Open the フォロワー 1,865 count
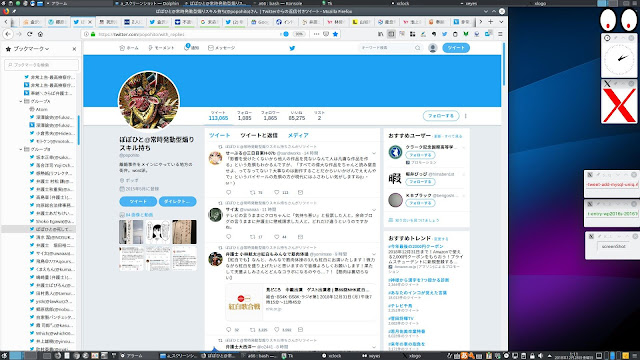Screen dimensions: 640x360 [270, 116]
